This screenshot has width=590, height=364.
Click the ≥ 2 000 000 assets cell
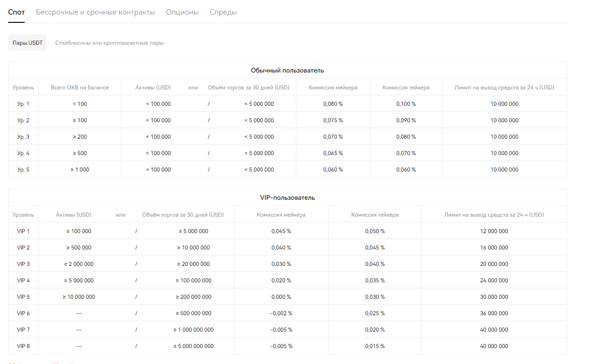(x=79, y=264)
